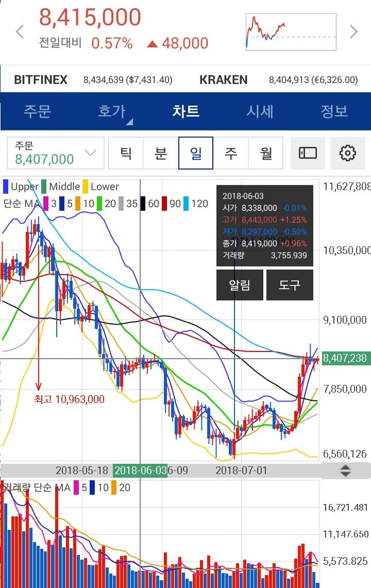Click the chart panel resize handle arrows

pos(345,471)
